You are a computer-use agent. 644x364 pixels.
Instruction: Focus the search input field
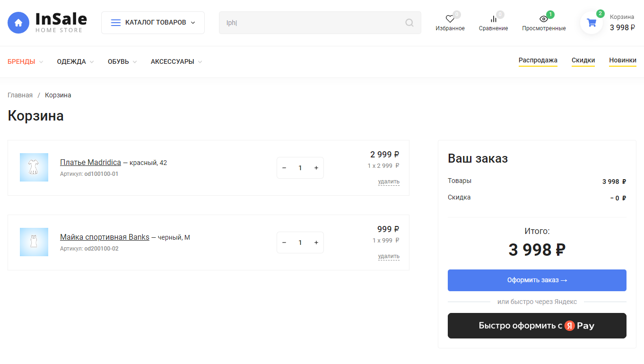click(312, 23)
